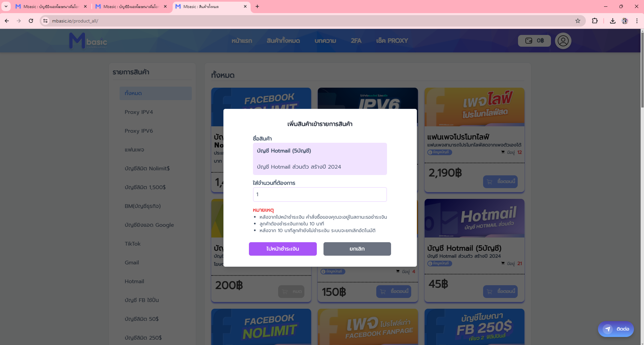Click browser forward arrow
644x345 pixels.
point(19,21)
